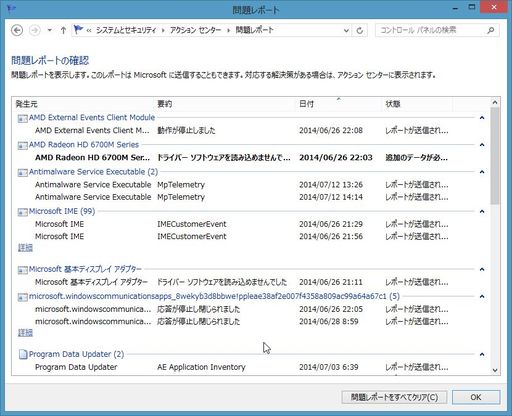Collapse the AMD External Events Client Module group
512x416 pixels.
[x=482, y=118]
